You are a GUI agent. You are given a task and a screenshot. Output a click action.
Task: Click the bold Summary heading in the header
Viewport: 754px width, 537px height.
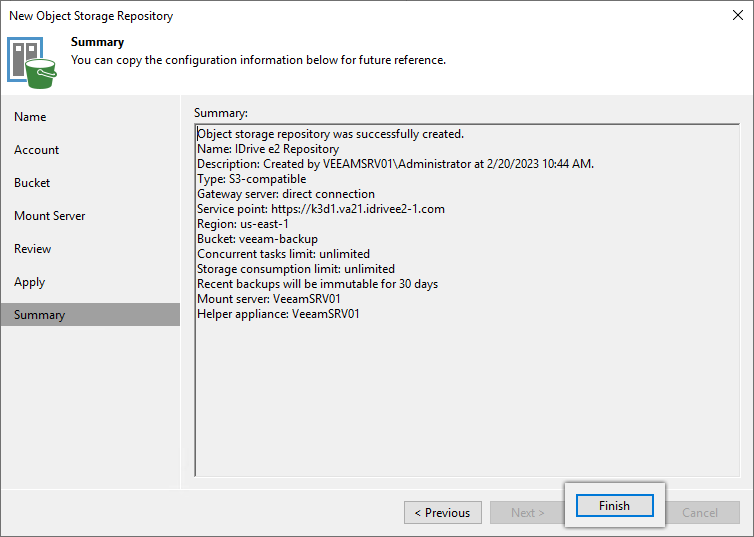coord(98,42)
